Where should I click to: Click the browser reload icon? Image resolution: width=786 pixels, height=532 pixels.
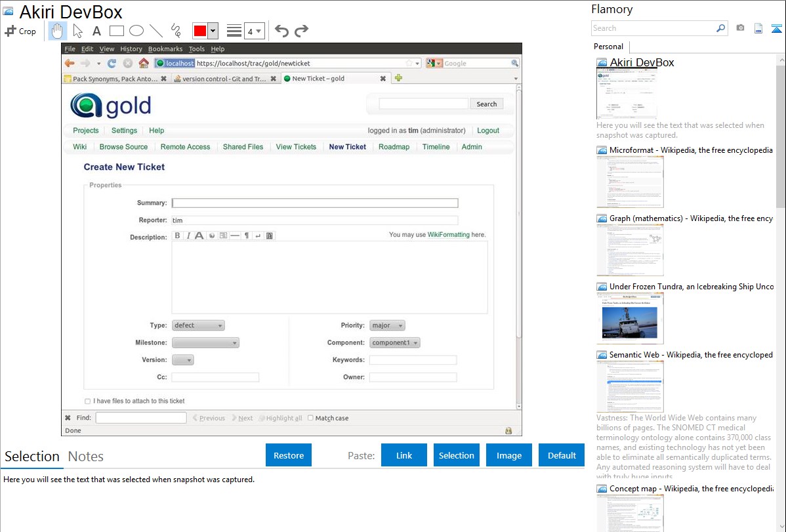(x=112, y=63)
